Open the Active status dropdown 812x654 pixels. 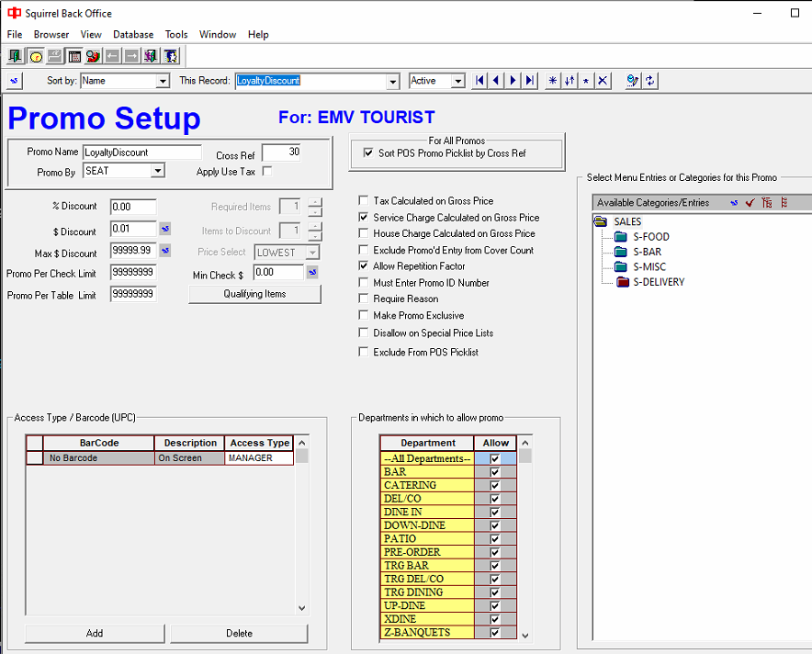(457, 81)
